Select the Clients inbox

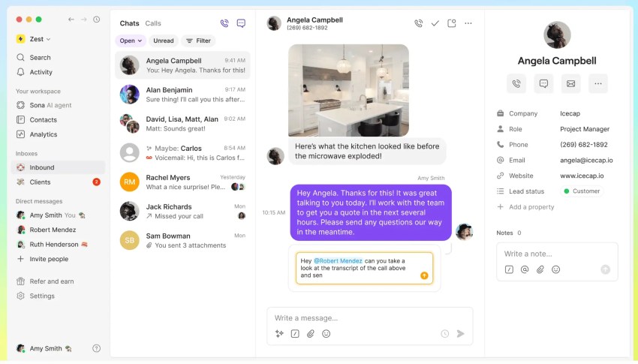41,182
